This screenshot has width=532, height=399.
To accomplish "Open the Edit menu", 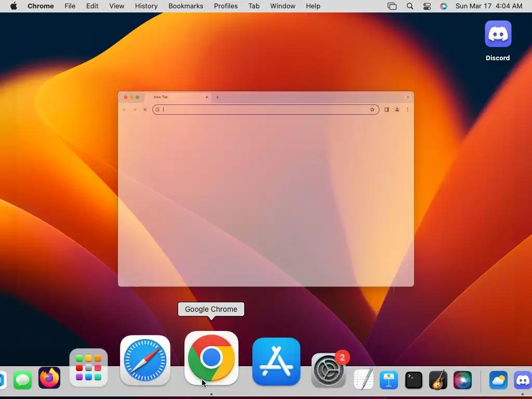I will [92, 6].
